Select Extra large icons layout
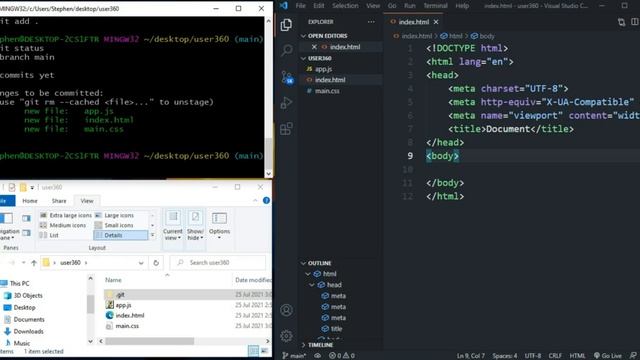The height and width of the screenshot is (360, 640). pyautogui.click(x=66, y=215)
